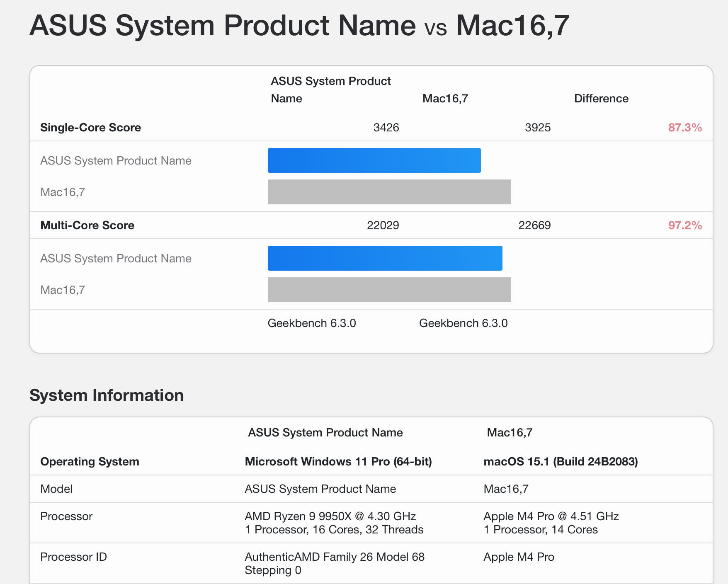The height and width of the screenshot is (584, 728).
Task: Click the 'Multi-Core Score' row label
Action: pos(87,225)
